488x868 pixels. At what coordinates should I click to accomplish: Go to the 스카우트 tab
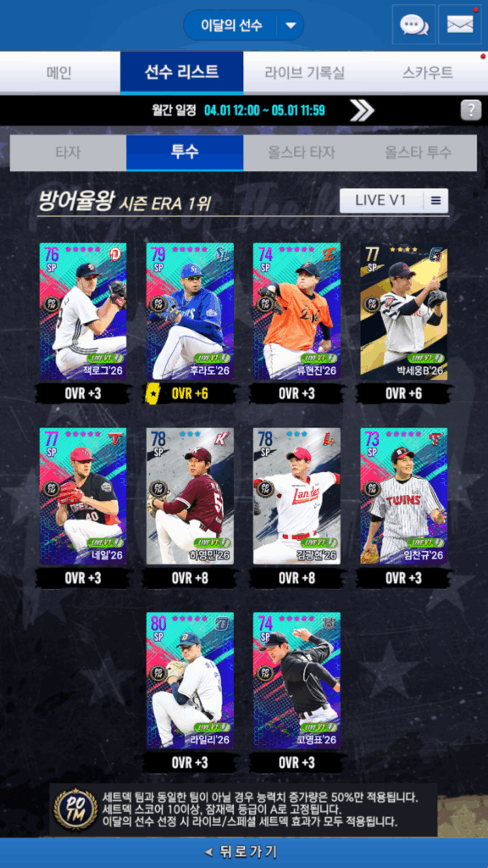click(427, 73)
